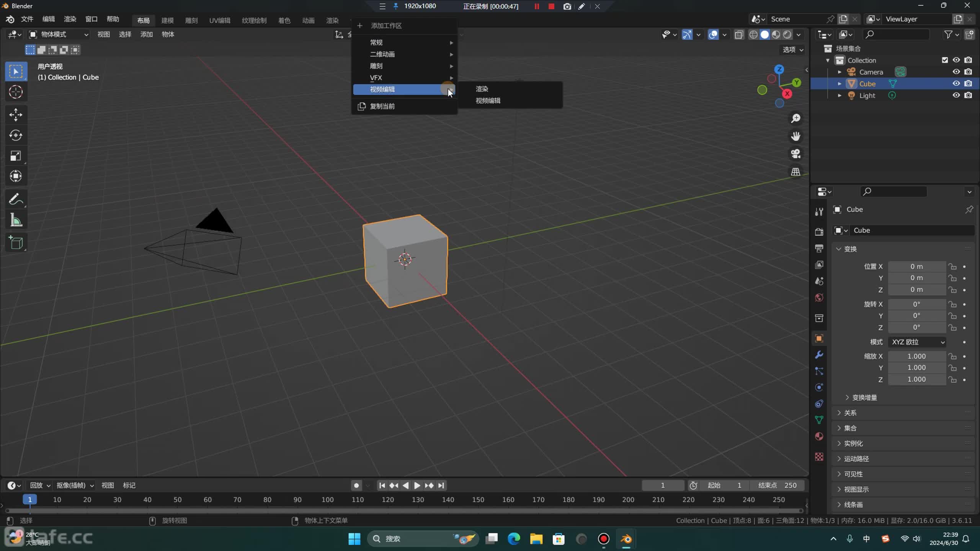Open the Output properties tab
The width and height of the screenshot is (980, 551).
click(819, 248)
